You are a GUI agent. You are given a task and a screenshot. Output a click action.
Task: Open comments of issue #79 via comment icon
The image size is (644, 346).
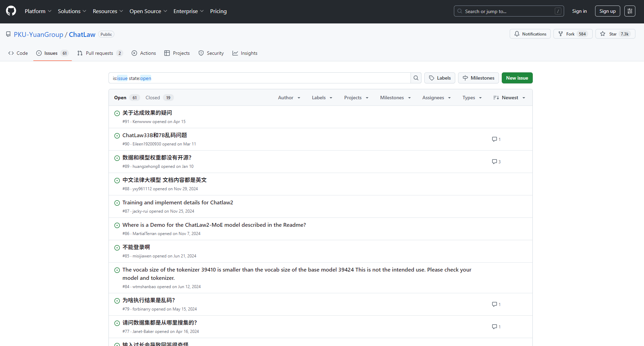coord(496,304)
